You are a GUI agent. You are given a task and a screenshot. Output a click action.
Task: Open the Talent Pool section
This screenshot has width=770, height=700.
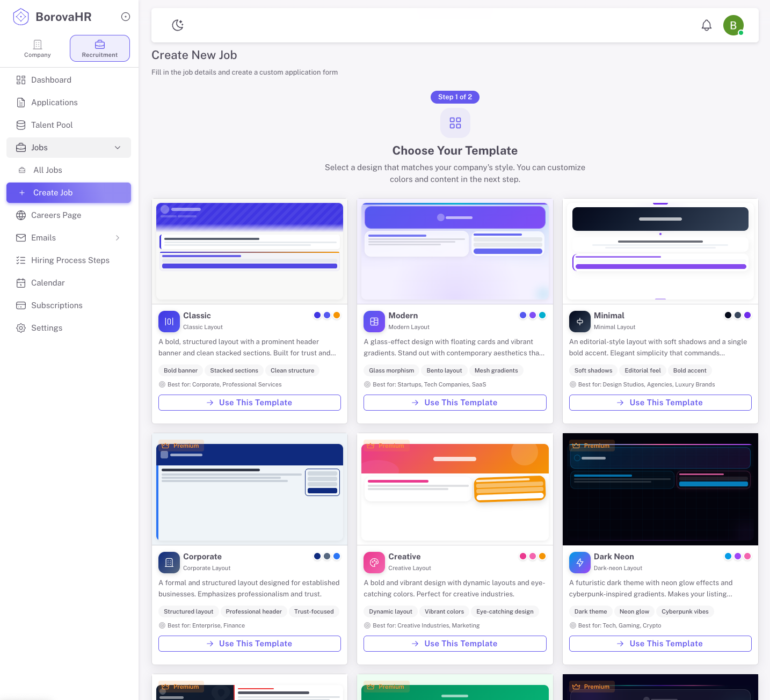click(52, 125)
